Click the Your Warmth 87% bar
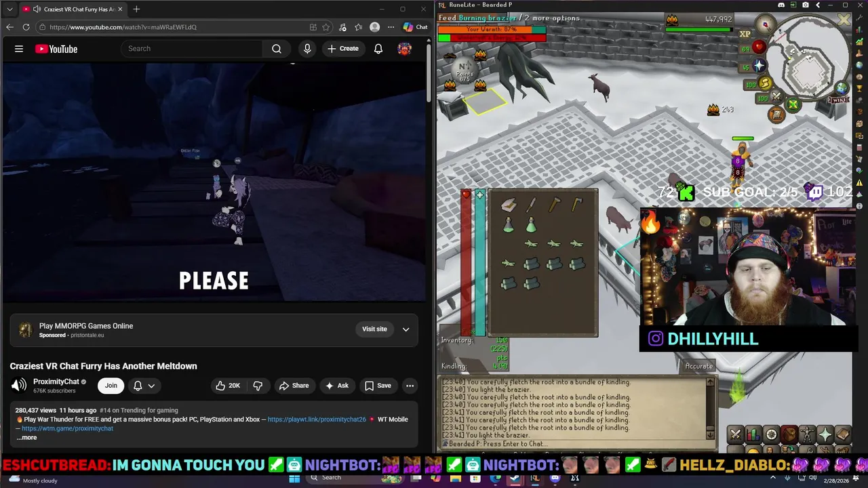This screenshot has height=488, width=868. click(492, 30)
